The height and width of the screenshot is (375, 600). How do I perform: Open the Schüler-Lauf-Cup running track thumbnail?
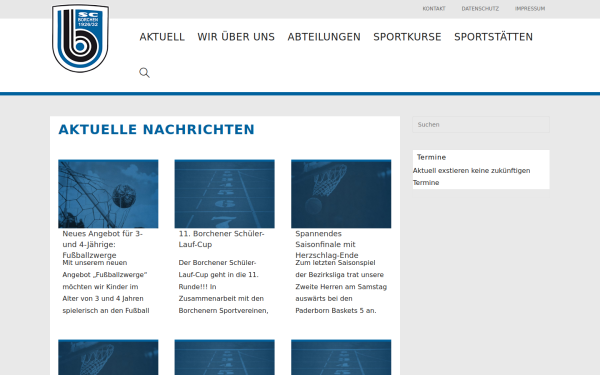(225, 194)
